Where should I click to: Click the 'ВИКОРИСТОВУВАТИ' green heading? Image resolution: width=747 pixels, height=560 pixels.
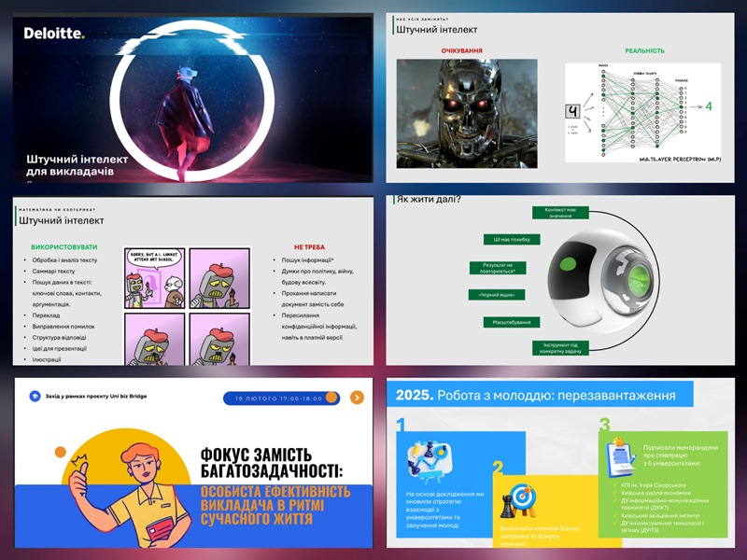coord(63,247)
